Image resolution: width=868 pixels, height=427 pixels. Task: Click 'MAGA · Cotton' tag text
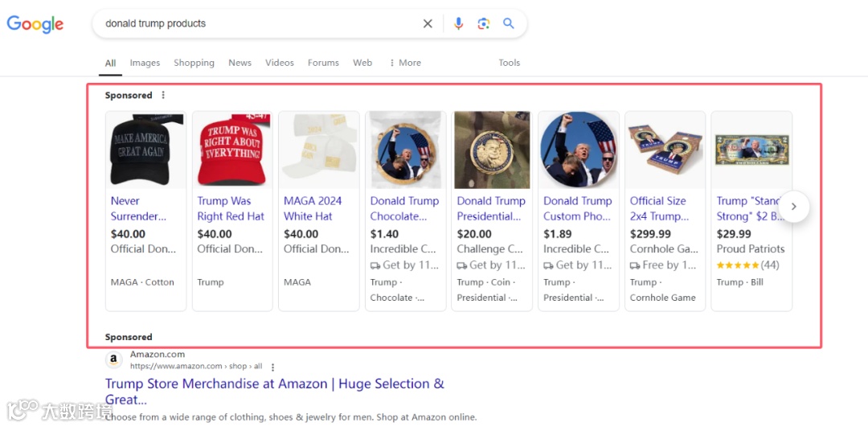pyautogui.click(x=142, y=282)
